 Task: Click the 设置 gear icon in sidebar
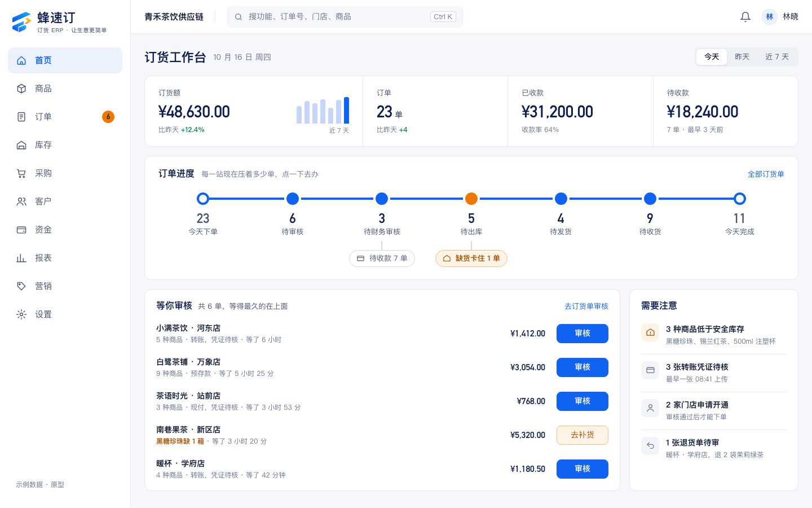click(21, 314)
